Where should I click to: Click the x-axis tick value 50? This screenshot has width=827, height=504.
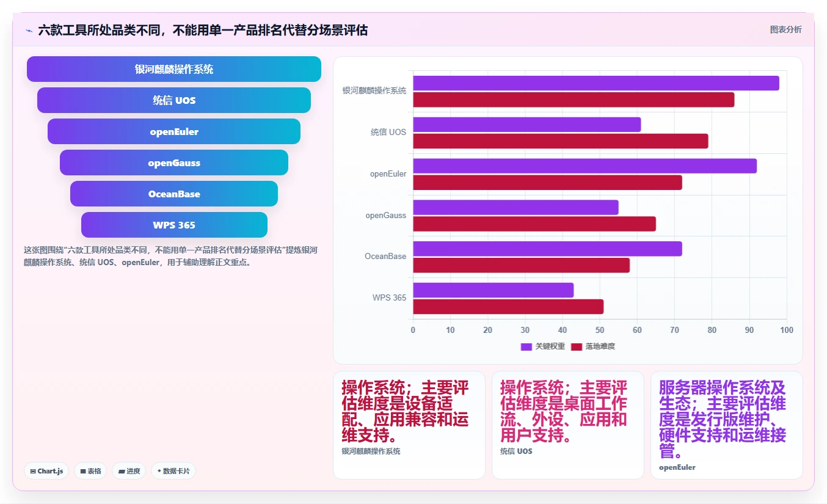click(x=600, y=330)
